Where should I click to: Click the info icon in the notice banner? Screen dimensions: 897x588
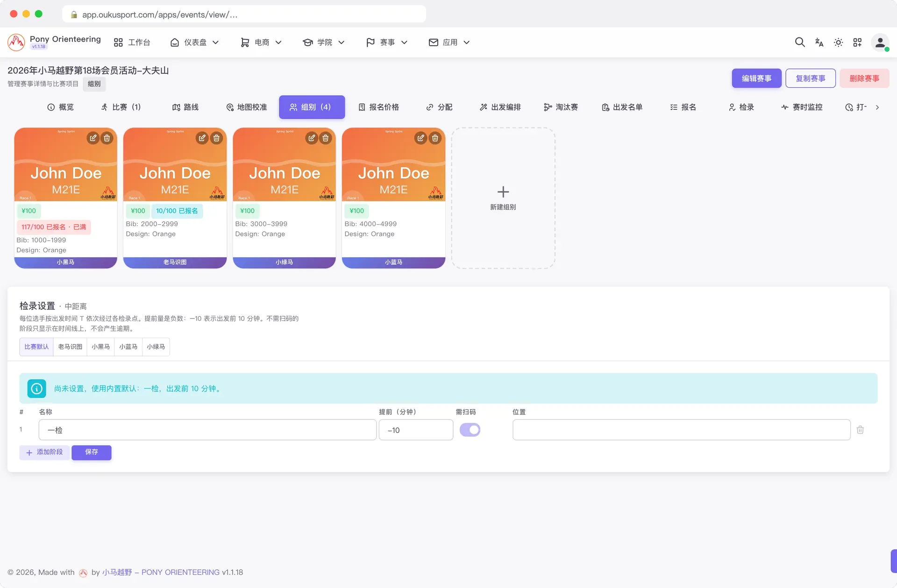click(x=36, y=389)
